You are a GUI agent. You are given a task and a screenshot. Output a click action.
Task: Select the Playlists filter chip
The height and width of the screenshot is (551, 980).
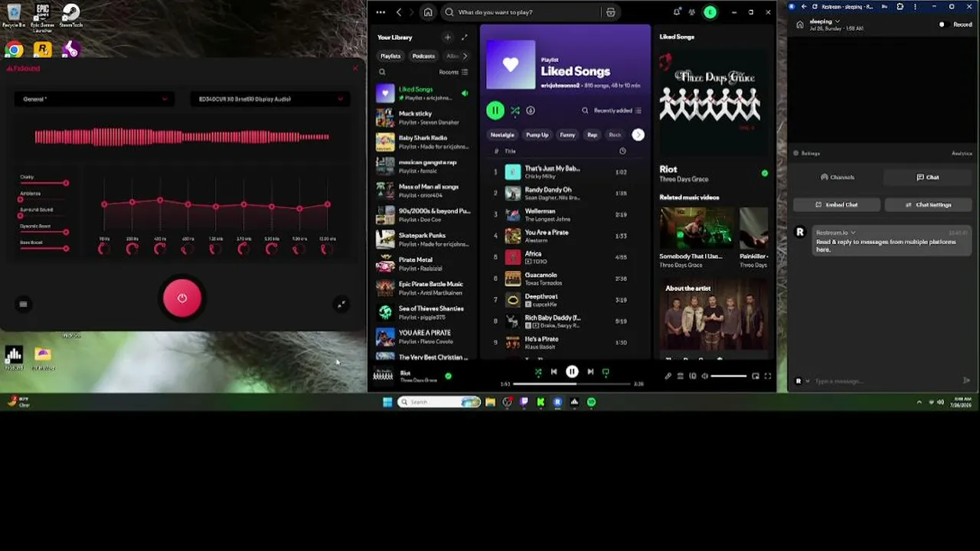[390, 56]
